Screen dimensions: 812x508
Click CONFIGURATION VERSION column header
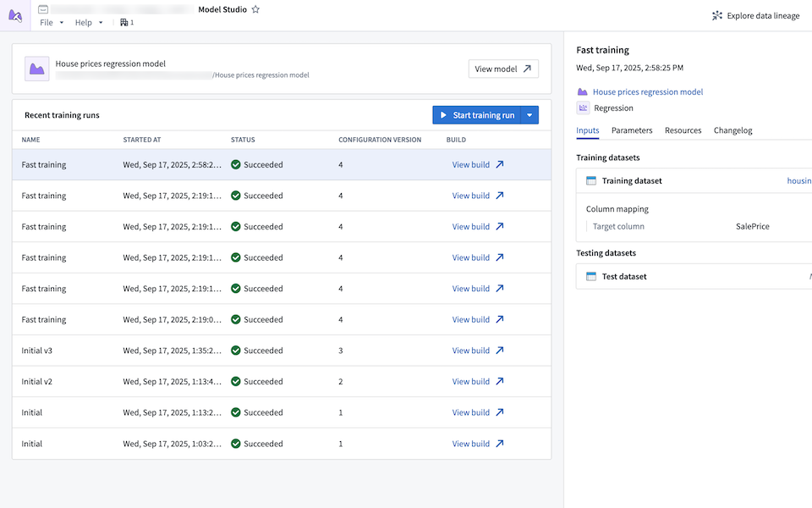[x=380, y=140]
